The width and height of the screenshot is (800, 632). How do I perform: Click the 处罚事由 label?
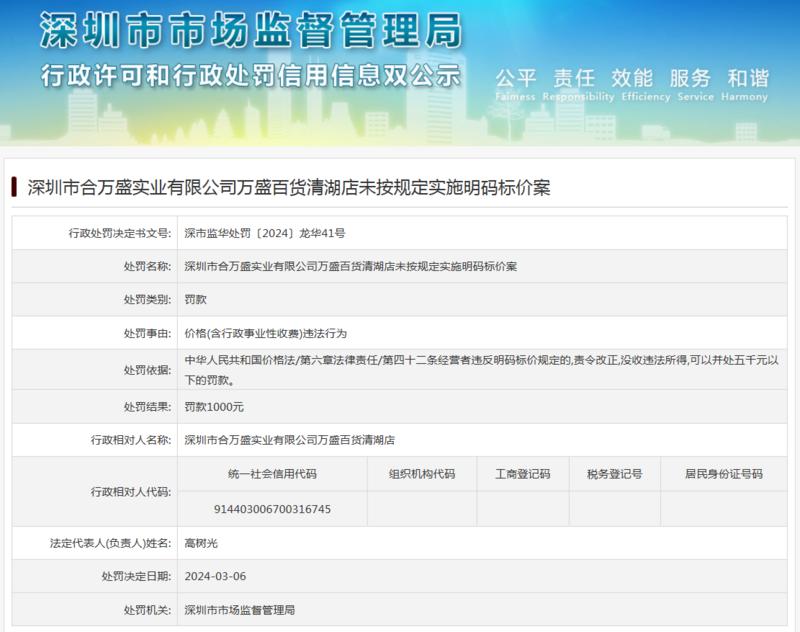(147, 334)
